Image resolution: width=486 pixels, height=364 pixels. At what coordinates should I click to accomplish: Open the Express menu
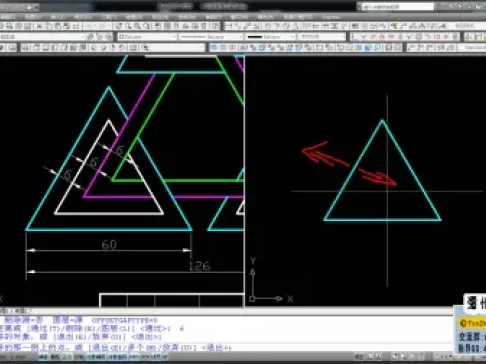click(331, 17)
